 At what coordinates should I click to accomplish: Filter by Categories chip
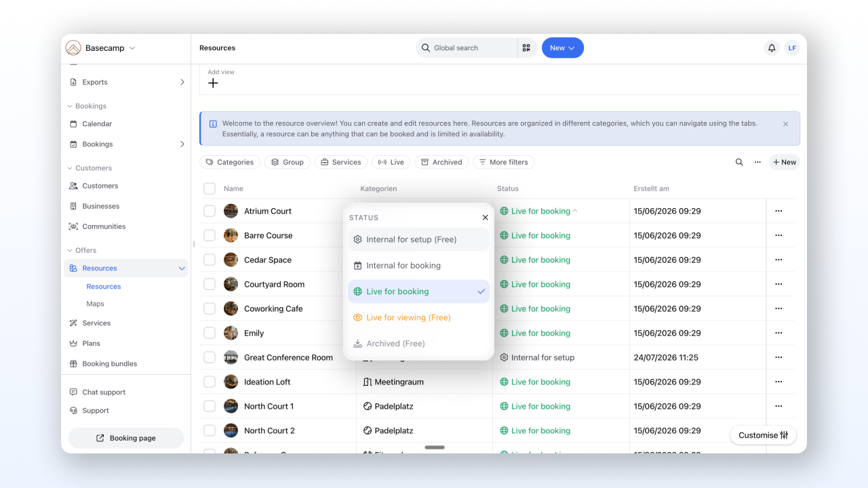[x=230, y=163]
